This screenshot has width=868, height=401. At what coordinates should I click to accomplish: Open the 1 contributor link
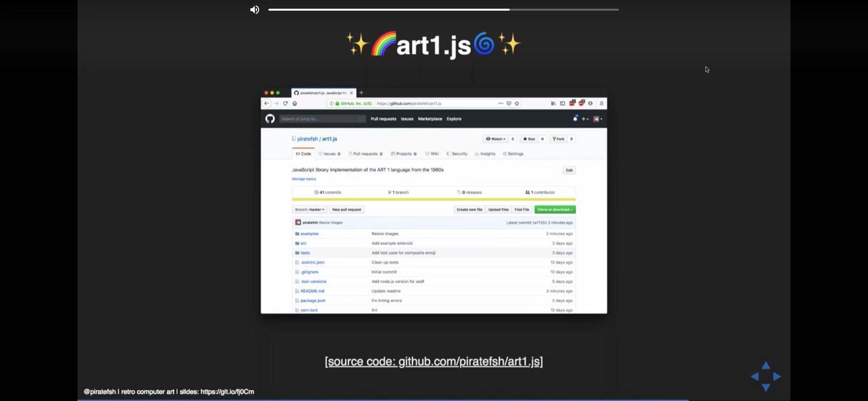tap(540, 192)
